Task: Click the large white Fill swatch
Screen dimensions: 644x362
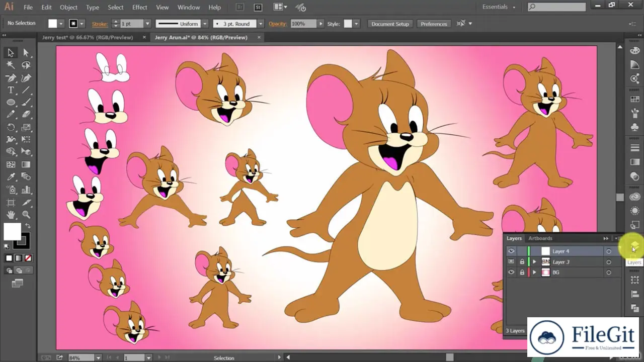Action: click(x=13, y=231)
